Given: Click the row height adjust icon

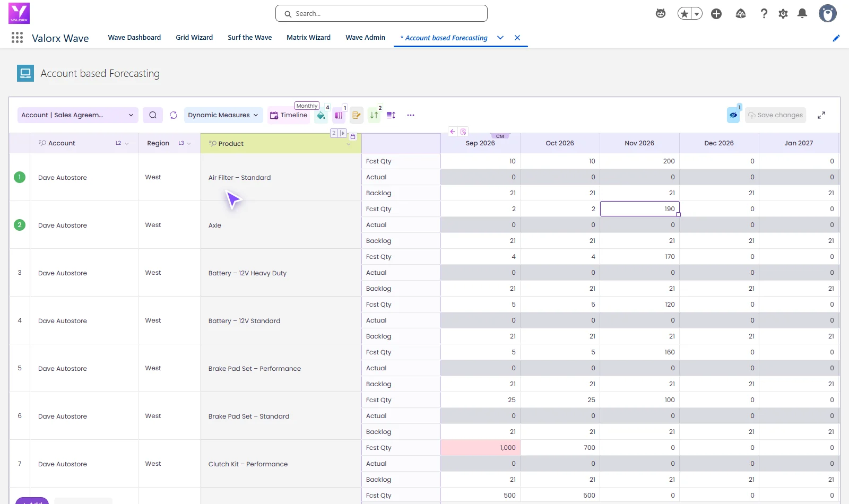Looking at the screenshot, I should (391, 115).
